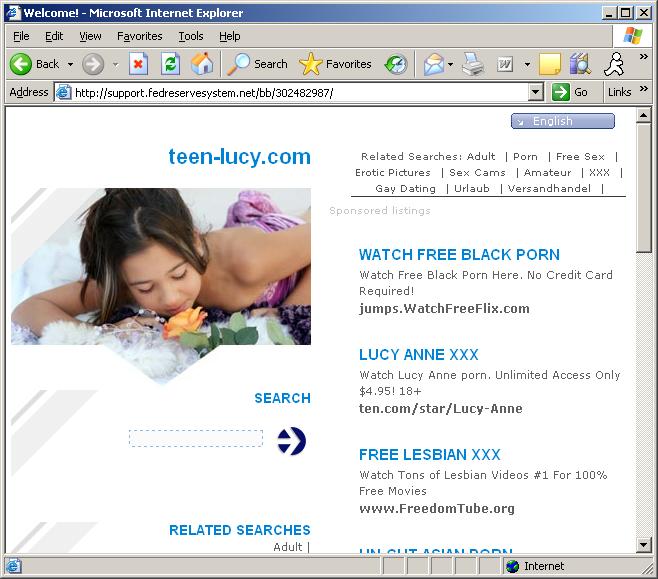Open the Back history dropdown arrow
The image size is (658, 579).
pos(70,64)
